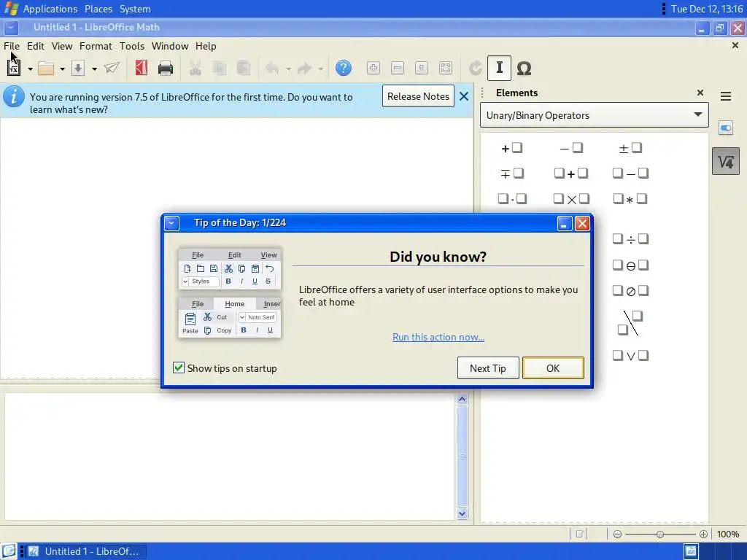Click the zoom slider handle

point(659,534)
